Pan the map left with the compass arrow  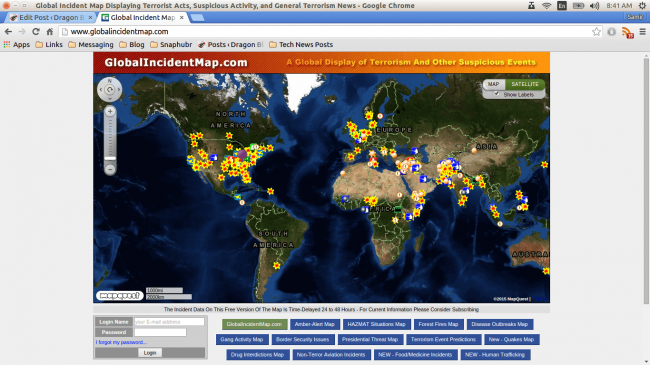(101, 90)
